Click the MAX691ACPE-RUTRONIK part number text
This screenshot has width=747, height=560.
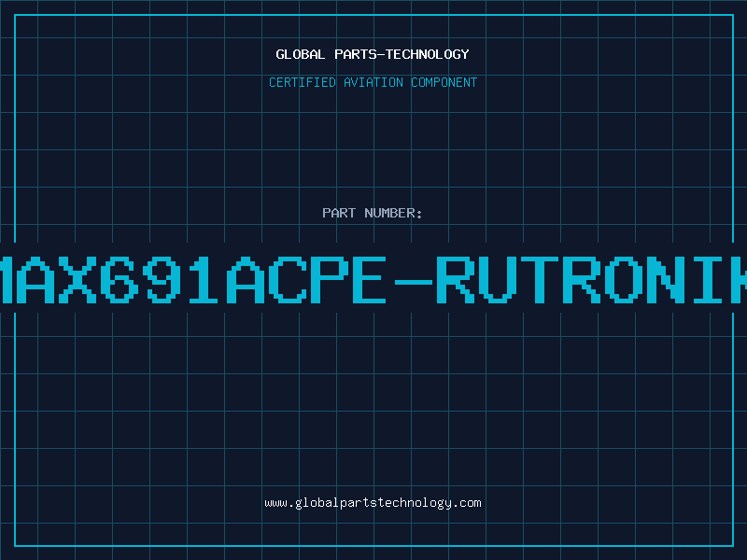point(373,280)
